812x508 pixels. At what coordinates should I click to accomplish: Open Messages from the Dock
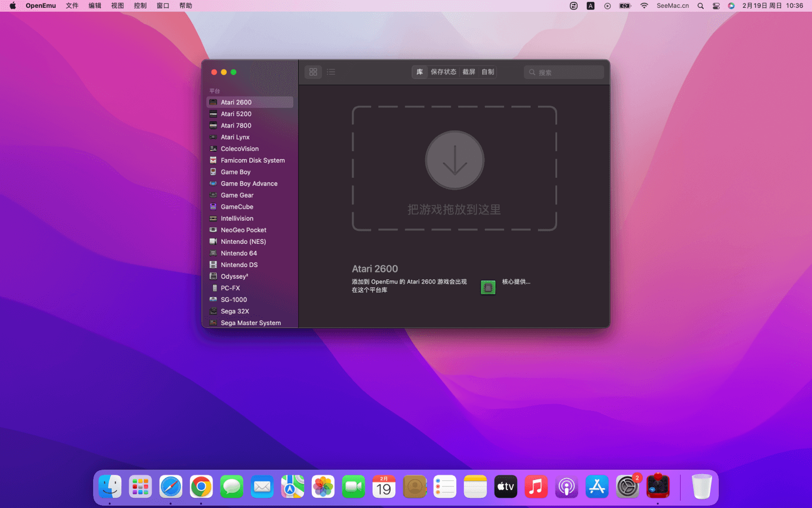pyautogui.click(x=232, y=487)
